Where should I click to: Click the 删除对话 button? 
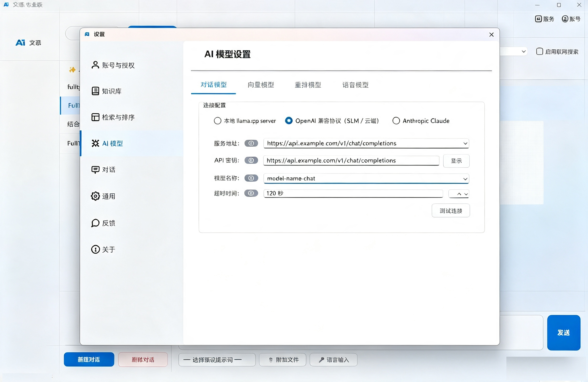coord(143,360)
